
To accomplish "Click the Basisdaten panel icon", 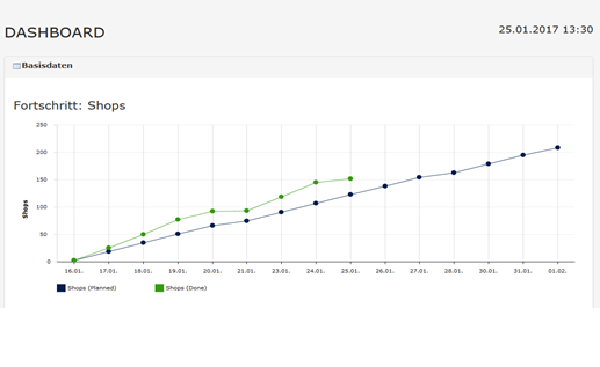I will pos(16,66).
